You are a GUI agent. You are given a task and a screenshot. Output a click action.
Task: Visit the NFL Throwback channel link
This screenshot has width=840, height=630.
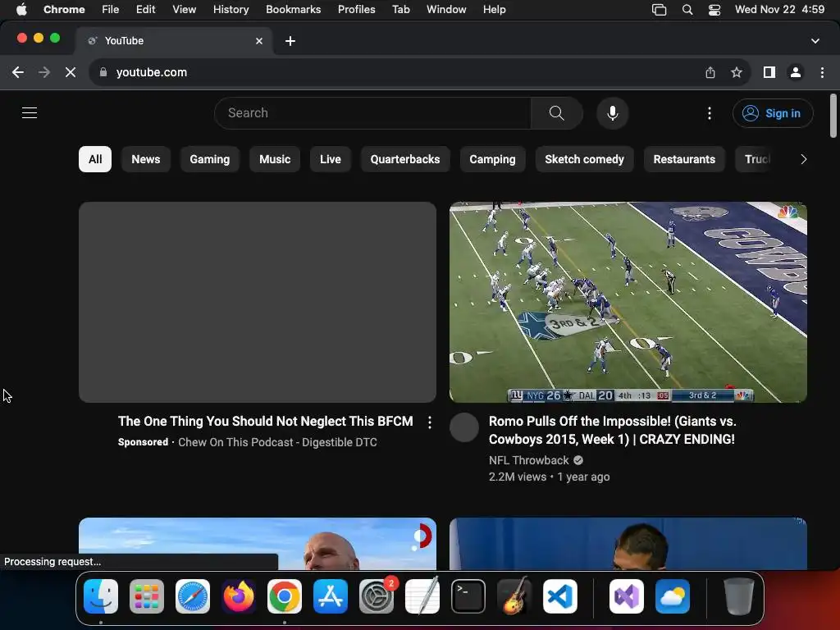pyautogui.click(x=529, y=460)
